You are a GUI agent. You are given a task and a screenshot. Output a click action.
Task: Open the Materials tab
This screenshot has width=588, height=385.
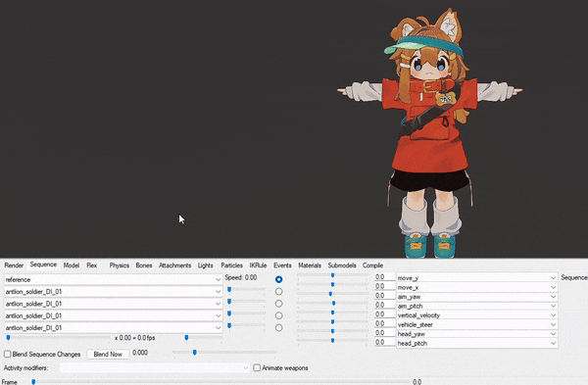coord(310,265)
